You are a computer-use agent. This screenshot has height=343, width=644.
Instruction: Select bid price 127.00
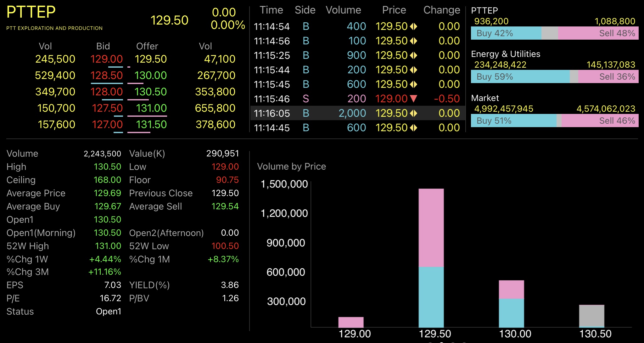107,125
